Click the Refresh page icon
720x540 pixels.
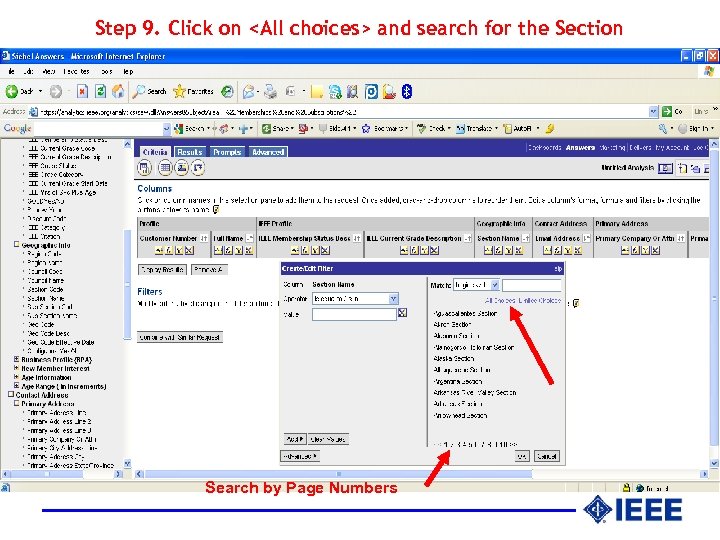100,91
